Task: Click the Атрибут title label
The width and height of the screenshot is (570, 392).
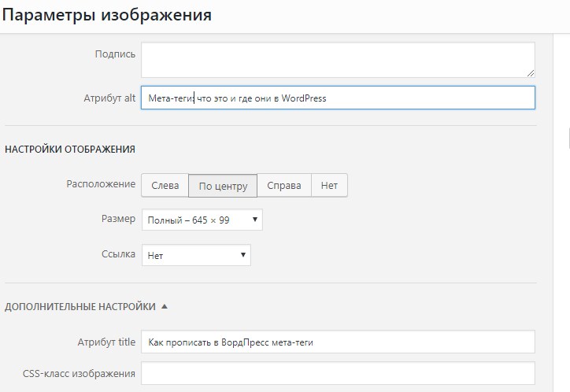Action: (106, 342)
